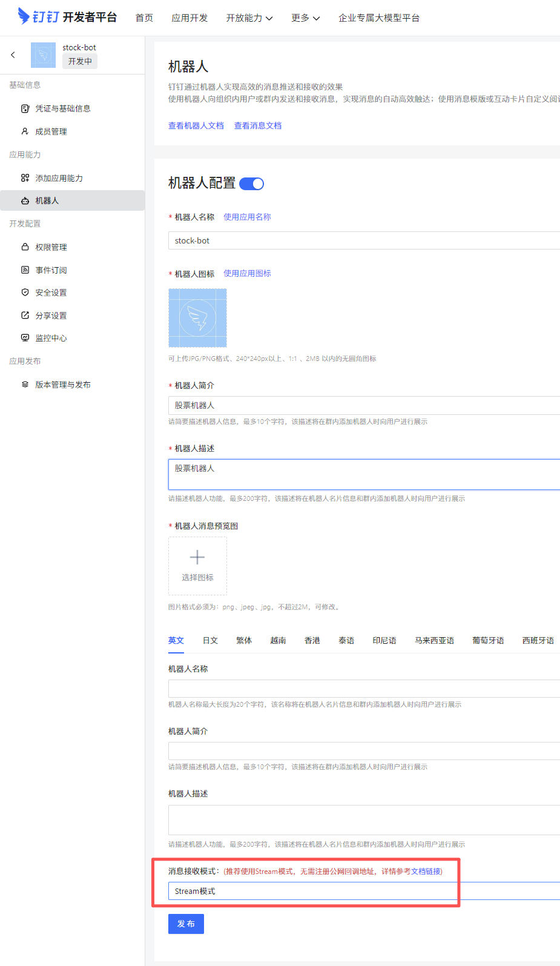Click the robot icon in sidebar
The height and width of the screenshot is (966, 560).
tap(25, 200)
